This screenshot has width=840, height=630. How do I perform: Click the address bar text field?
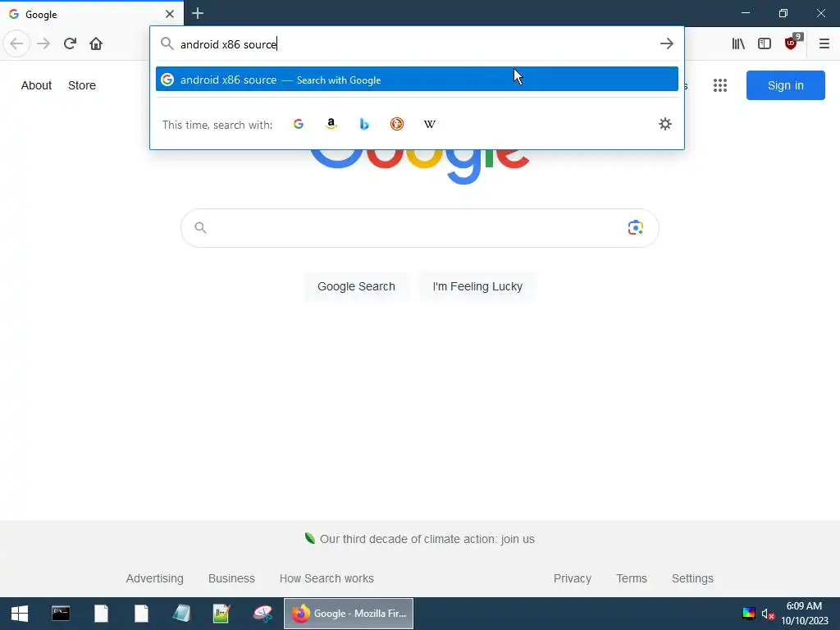click(415, 44)
